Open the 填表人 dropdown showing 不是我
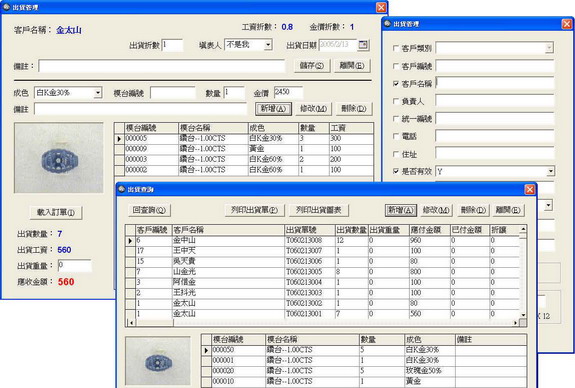This screenshot has width=575, height=388. click(x=268, y=45)
